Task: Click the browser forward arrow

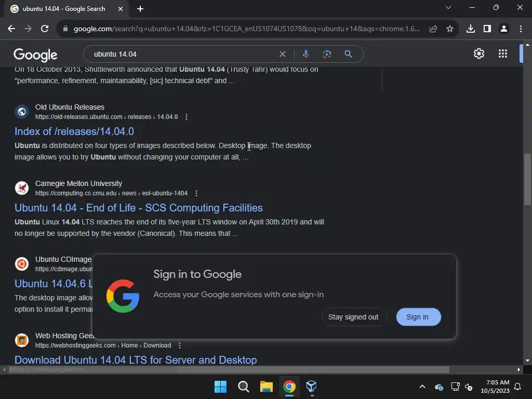Action: pyautogui.click(x=28, y=29)
